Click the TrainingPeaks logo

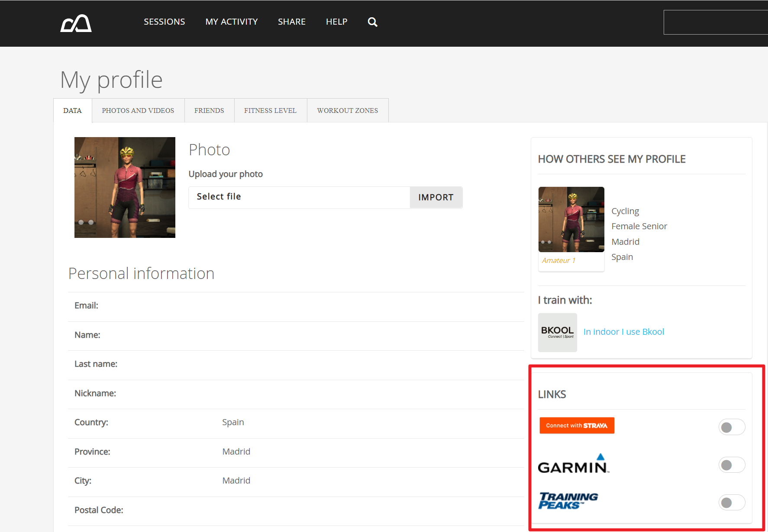[x=568, y=501]
